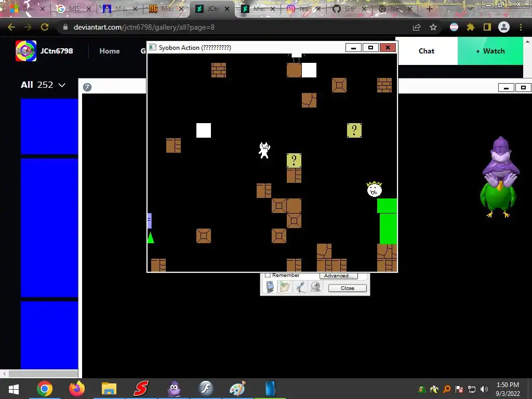Open the Chrome profile avatar menu

tap(504, 27)
